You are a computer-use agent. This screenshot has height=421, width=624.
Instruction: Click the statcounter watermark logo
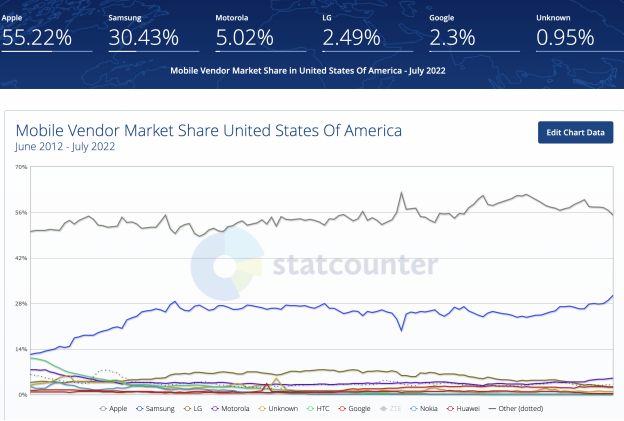[314, 264]
